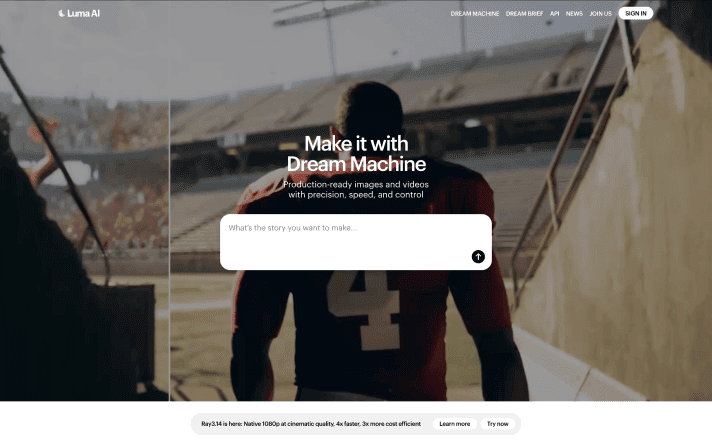Submit prompt with the up-arrow button
This screenshot has width=712, height=446.
point(478,257)
